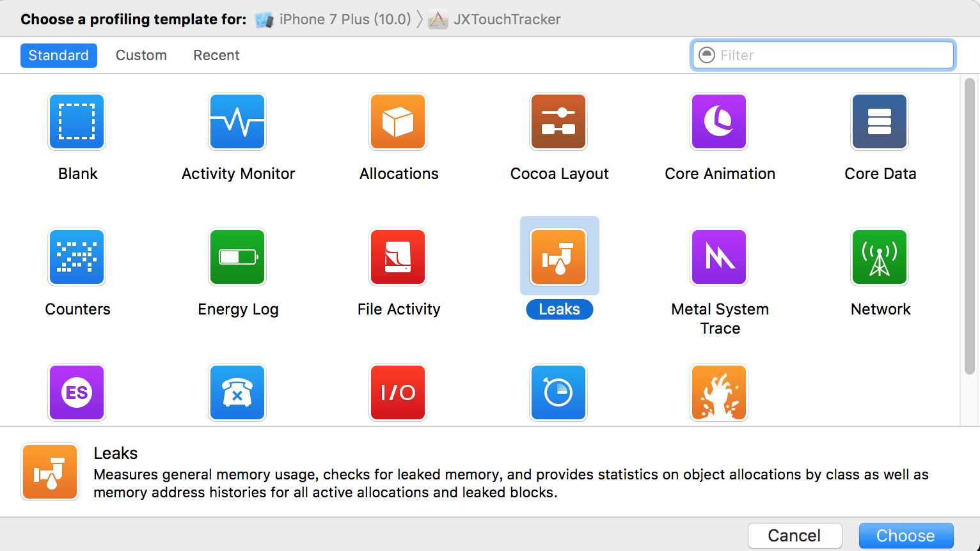The width and height of the screenshot is (980, 551).
Task: Pick the File Activity template icon
Action: pyautogui.click(x=398, y=257)
